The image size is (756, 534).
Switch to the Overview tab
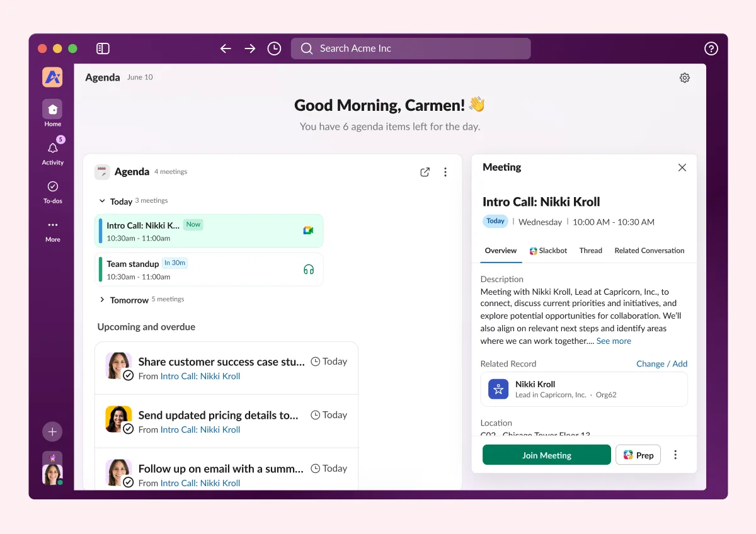[x=501, y=251]
